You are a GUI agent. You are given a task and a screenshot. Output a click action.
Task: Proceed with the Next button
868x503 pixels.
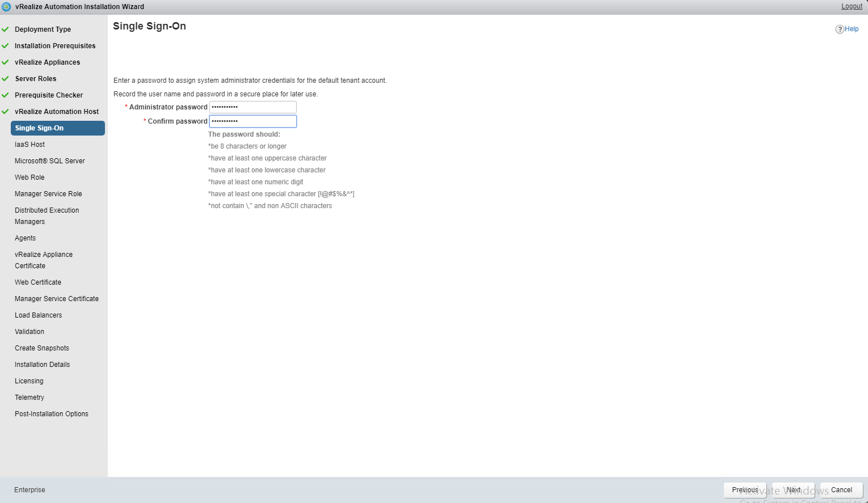coord(793,490)
